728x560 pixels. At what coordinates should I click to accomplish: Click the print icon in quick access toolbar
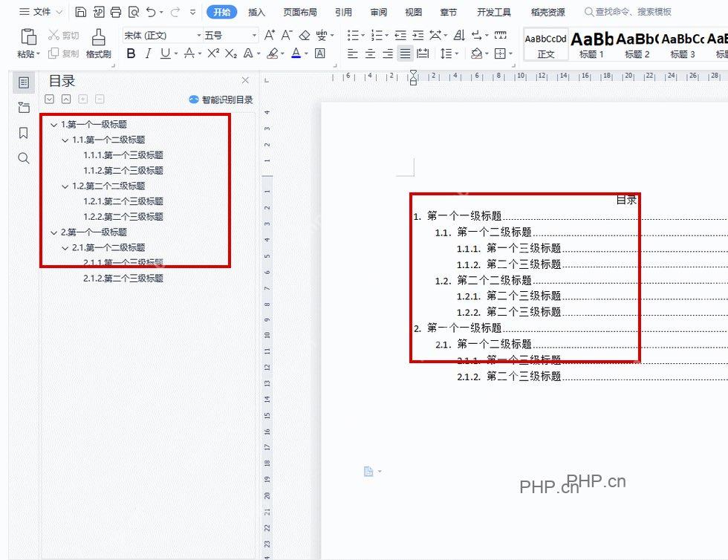pos(116,12)
